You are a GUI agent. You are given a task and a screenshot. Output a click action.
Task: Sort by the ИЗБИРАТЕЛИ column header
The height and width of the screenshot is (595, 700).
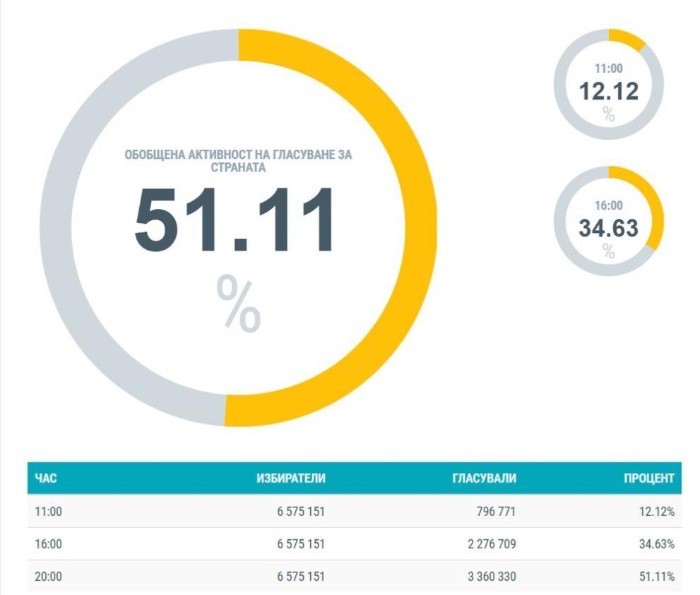click(290, 479)
